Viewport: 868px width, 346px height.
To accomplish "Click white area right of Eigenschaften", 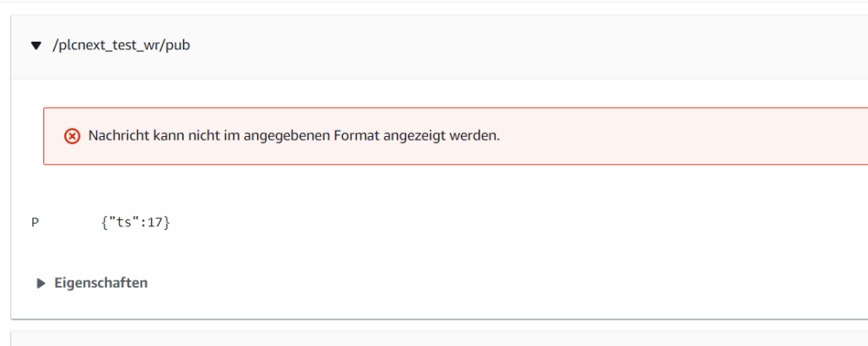I will tap(498, 284).
